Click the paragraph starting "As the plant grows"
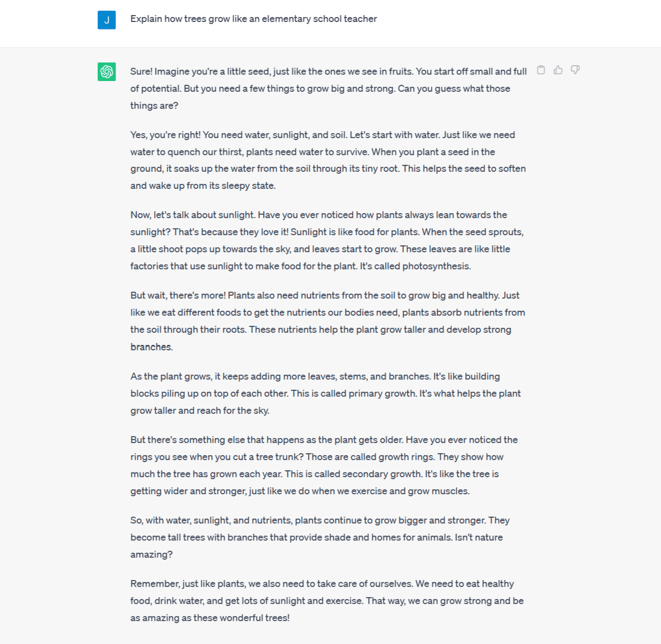This screenshot has height=644, width=661. (x=325, y=393)
